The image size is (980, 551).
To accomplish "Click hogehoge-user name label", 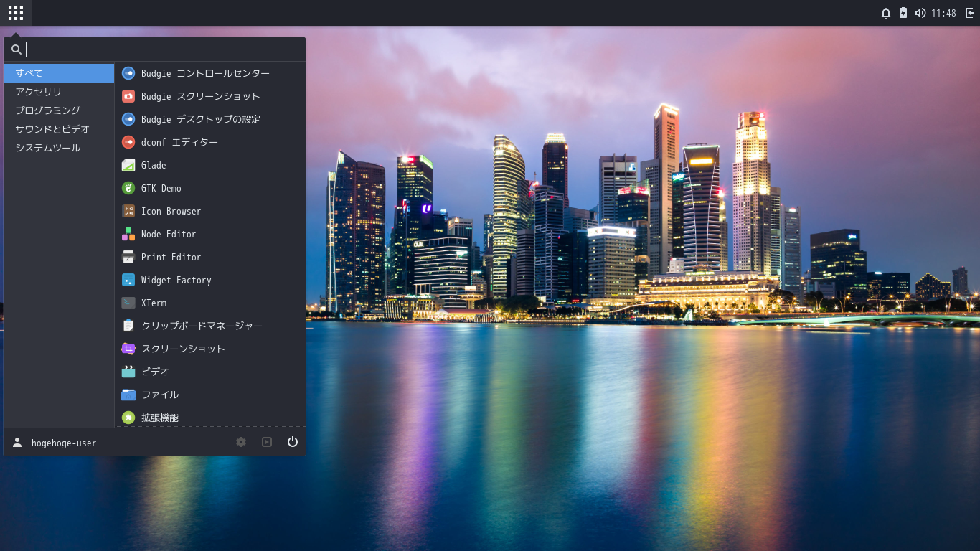I will pos(64,443).
